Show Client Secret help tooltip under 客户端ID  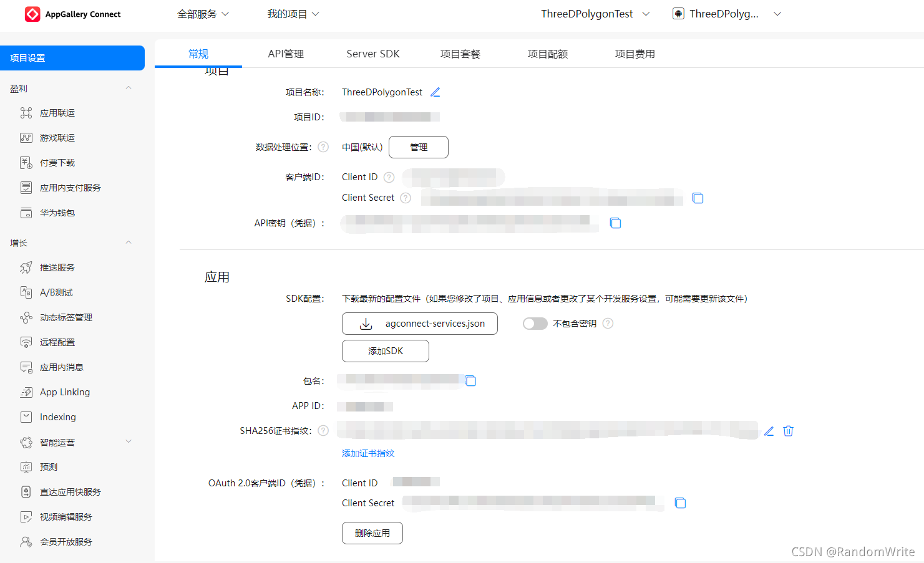406,198
